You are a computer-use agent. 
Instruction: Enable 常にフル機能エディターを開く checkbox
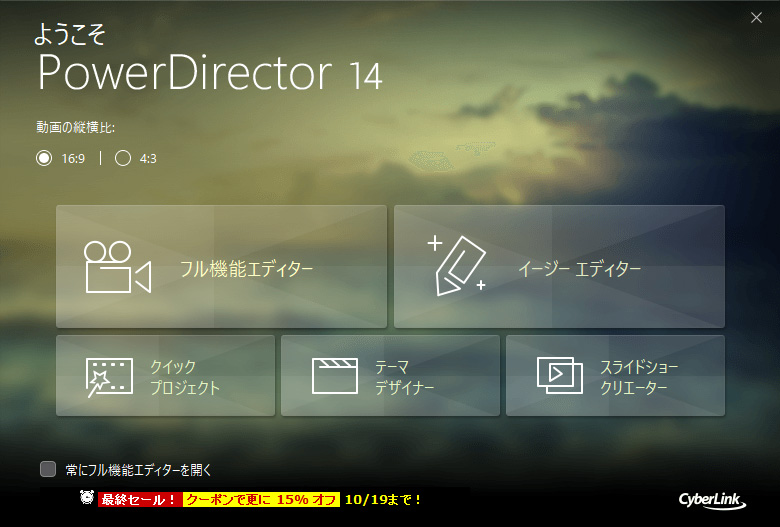click(48, 469)
